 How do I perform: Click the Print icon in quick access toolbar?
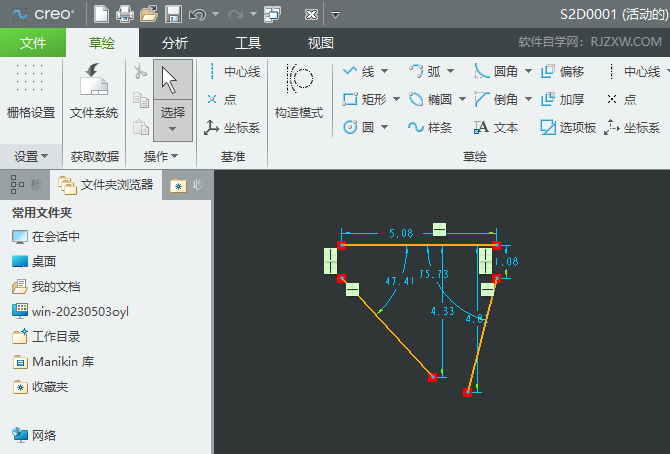click(x=125, y=14)
